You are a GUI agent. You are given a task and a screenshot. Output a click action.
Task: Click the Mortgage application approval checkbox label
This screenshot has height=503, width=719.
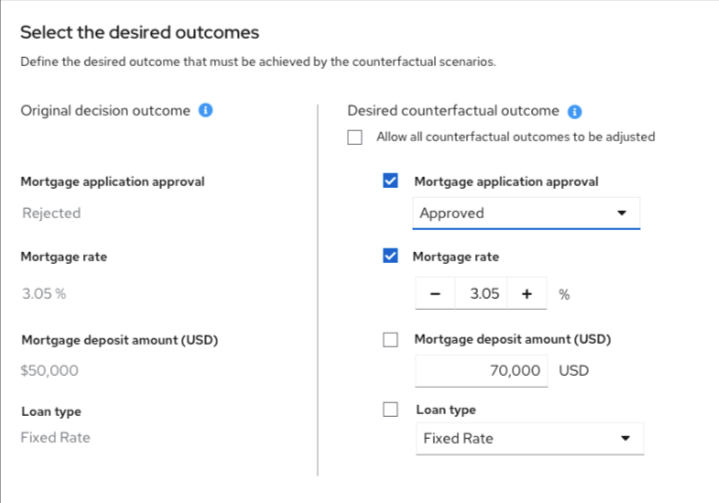(x=506, y=182)
